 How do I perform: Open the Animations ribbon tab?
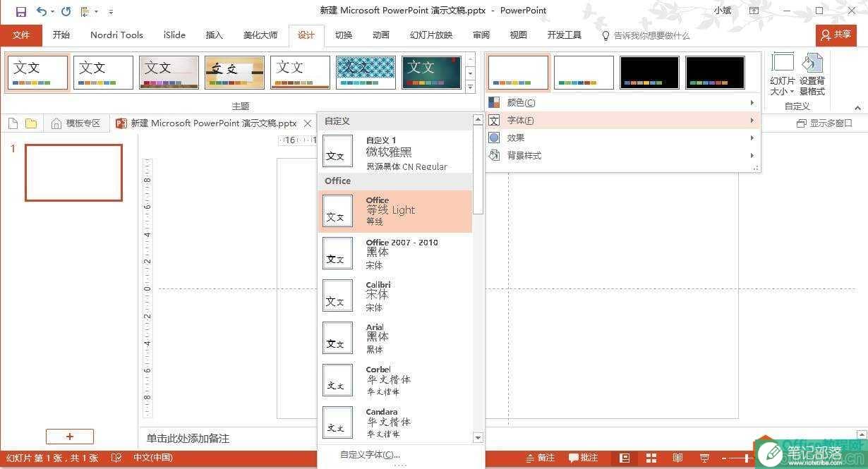[x=381, y=35]
